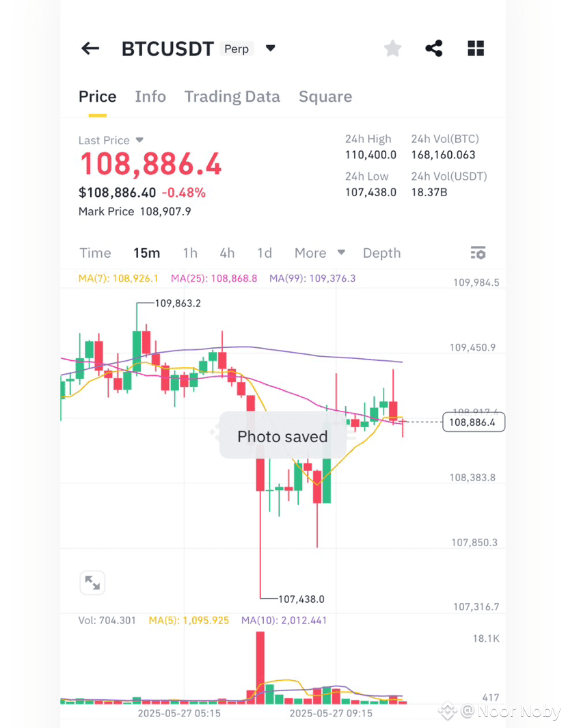This screenshot has width=566, height=728.
Task: Open chart indicator settings next to Depth
Action: click(x=478, y=253)
